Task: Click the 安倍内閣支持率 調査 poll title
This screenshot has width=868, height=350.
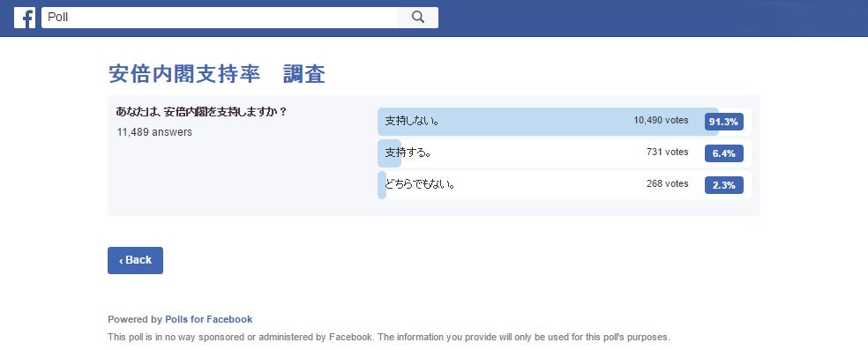Action: 216,73
